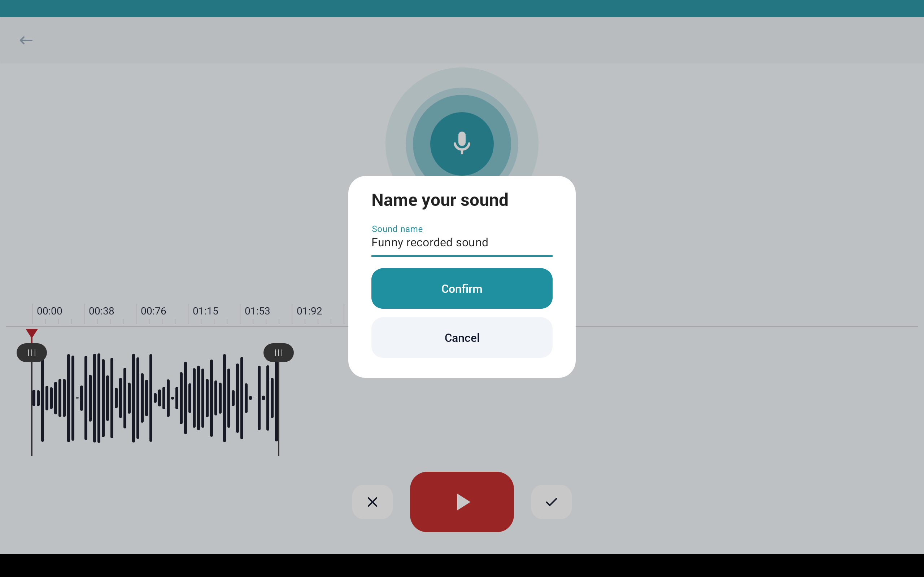Click the red playhead marker
This screenshot has height=577, width=924.
[32, 334]
